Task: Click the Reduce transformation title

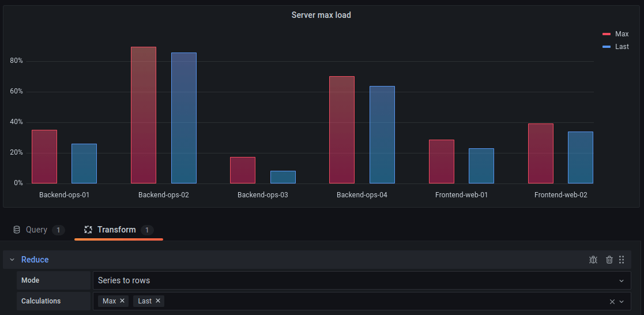Action: tap(35, 260)
